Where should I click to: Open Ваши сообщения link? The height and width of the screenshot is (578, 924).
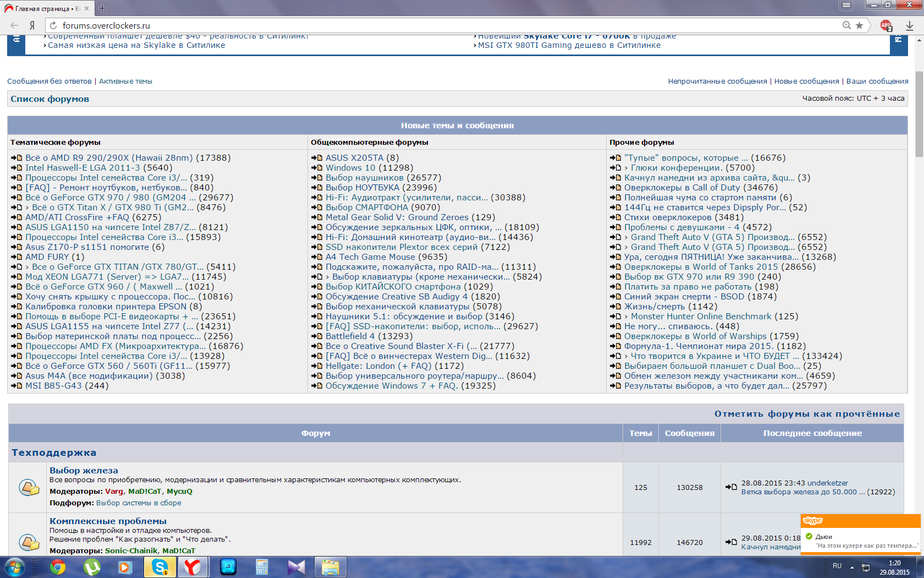(x=877, y=81)
